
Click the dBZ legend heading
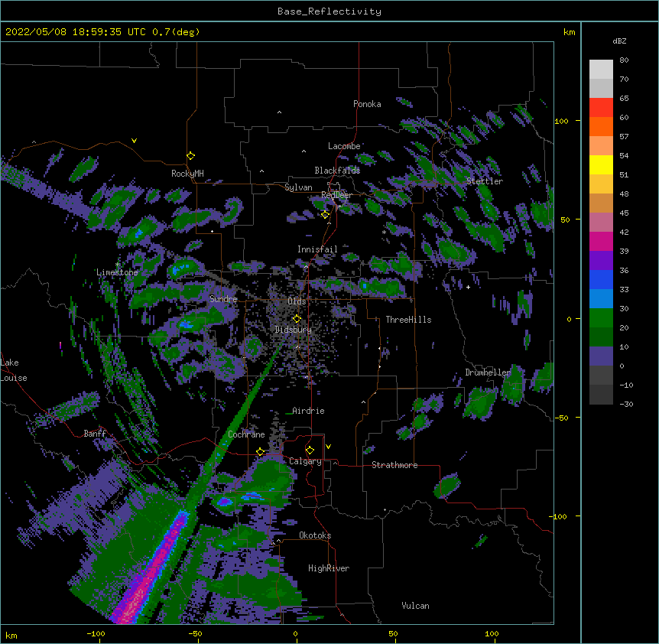tap(619, 41)
